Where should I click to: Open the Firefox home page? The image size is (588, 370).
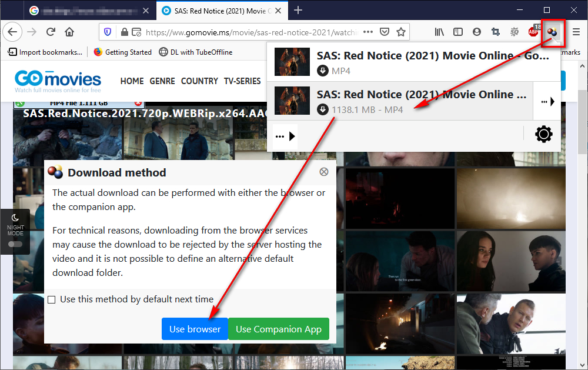[x=69, y=32]
